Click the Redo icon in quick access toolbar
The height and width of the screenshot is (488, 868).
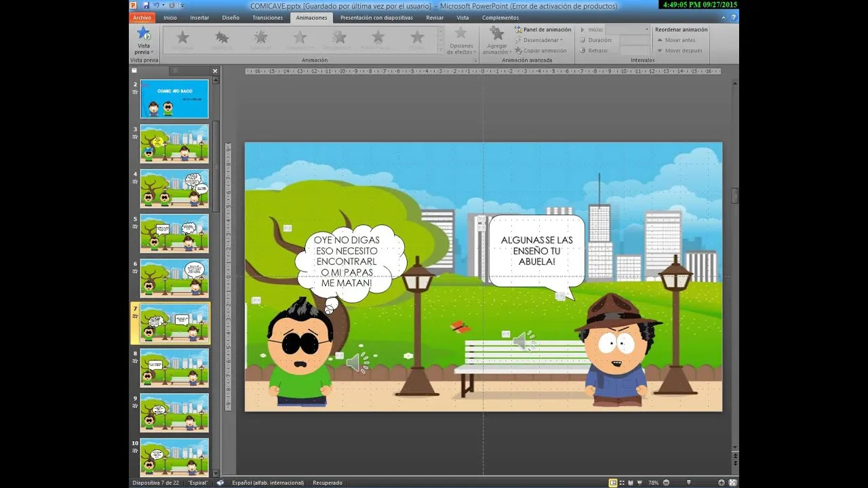click(x=172, y=5)
